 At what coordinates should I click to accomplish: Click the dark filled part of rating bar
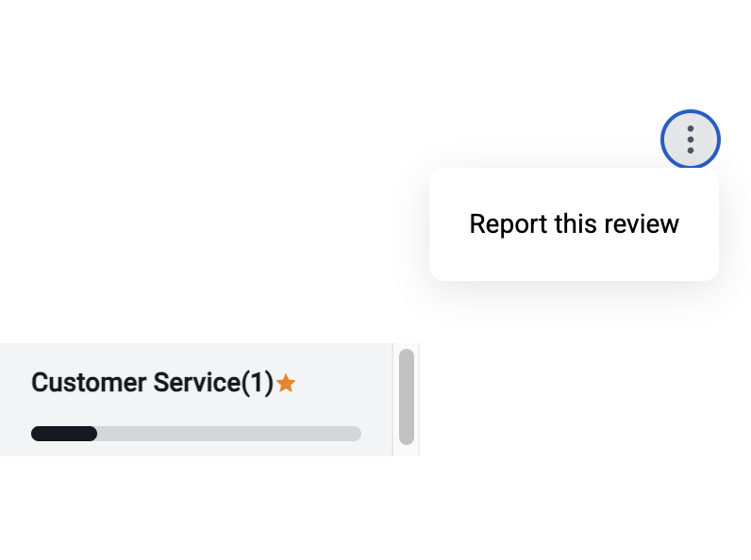[x=64, y=434]
